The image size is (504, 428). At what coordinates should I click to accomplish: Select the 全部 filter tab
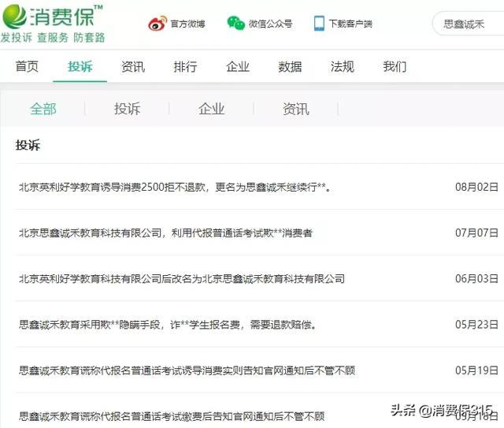point(43,109)
